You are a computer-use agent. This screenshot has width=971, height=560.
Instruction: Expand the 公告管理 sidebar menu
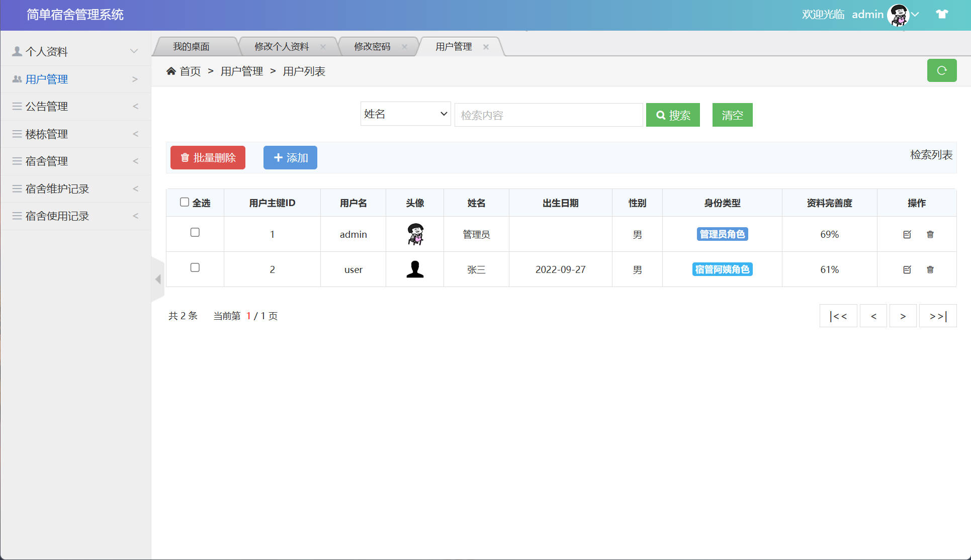tap(135, 106)
